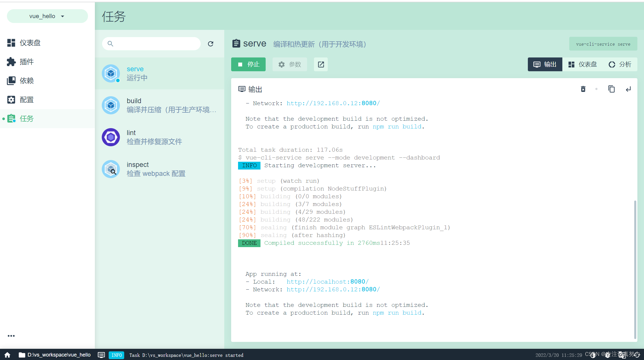Copy output content to clipboard
Screen dimensions: 644x360
pos(611,89)
